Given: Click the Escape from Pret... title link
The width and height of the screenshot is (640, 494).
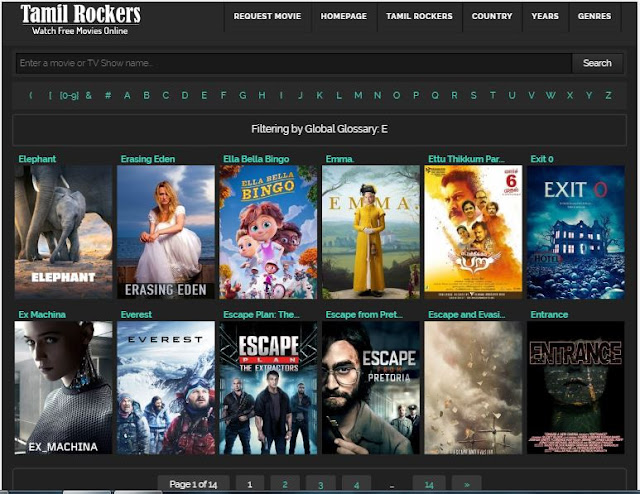Looking at the screenshot, I should click(x=364, y=314).
